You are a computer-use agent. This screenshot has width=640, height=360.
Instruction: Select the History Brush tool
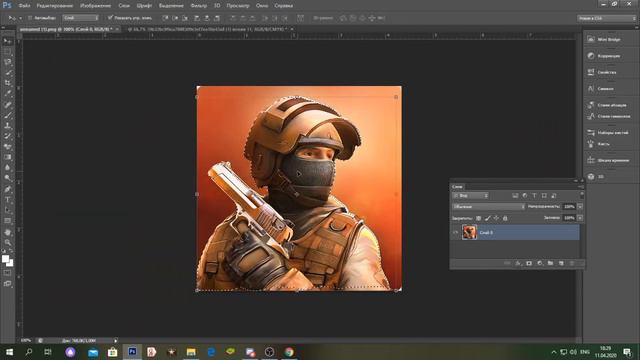tap(7, 136)
